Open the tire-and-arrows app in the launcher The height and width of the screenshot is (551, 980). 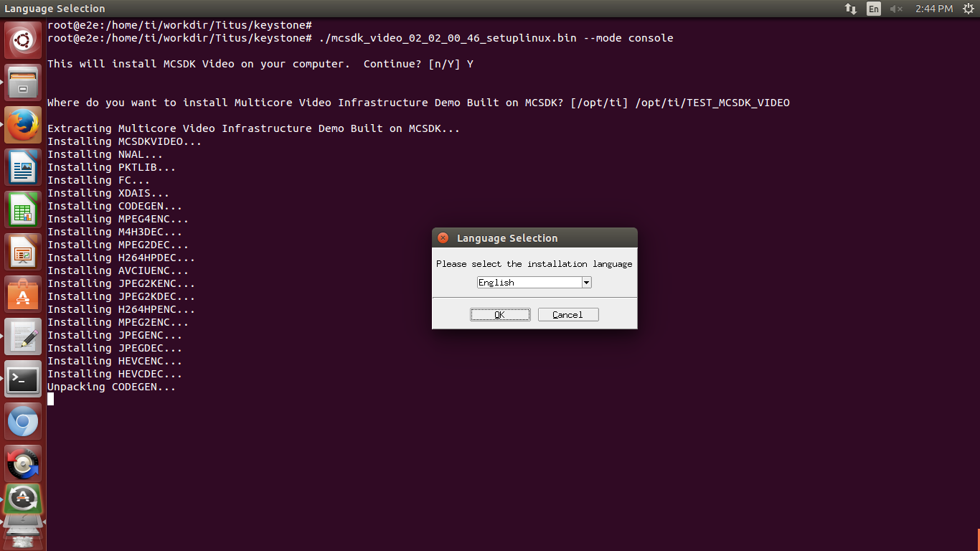pyautogui.click(x=23, y=463)
